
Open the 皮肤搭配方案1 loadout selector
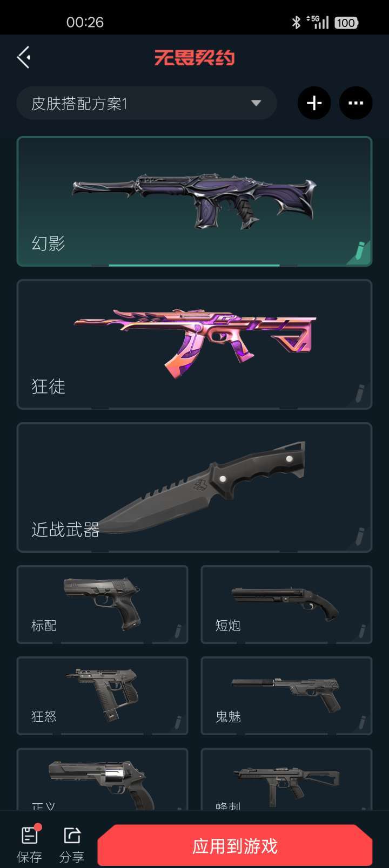coord(146,103)
